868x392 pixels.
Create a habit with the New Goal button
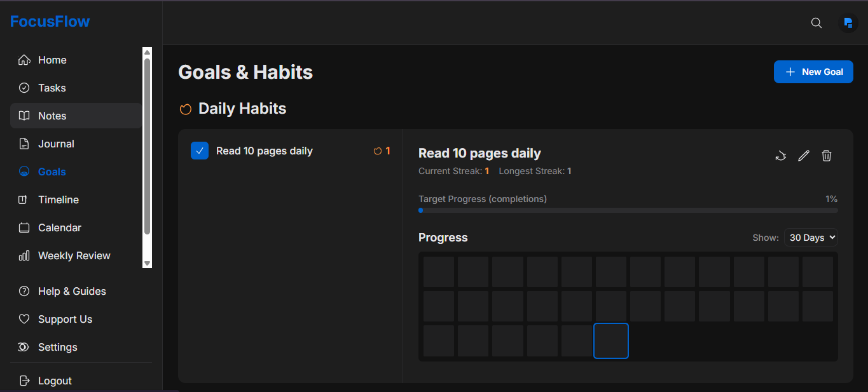click(x=813, y=72)
